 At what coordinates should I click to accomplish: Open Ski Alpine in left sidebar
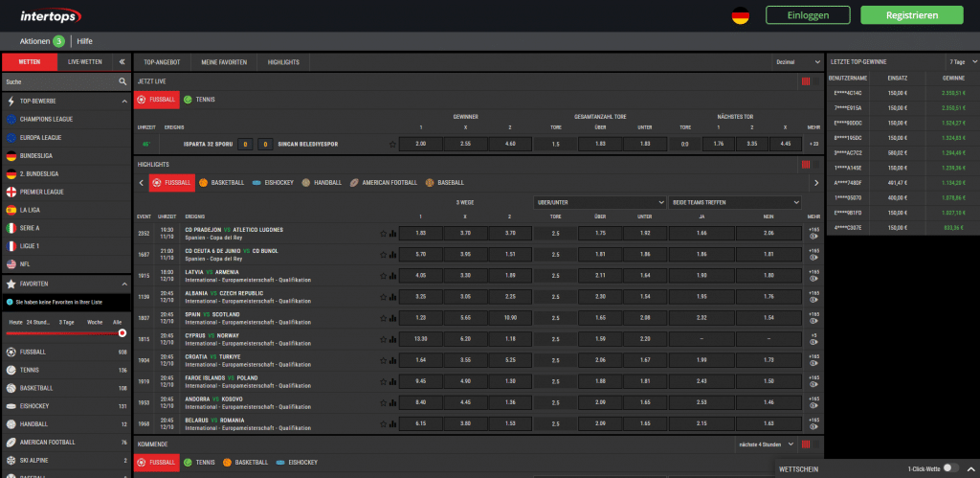66,460
